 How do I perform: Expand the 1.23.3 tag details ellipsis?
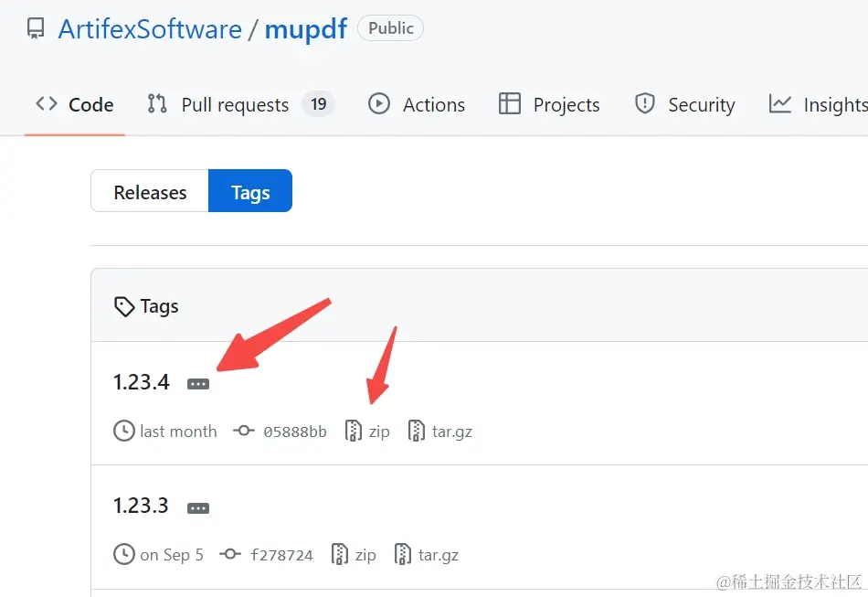[x=198, y=508]
